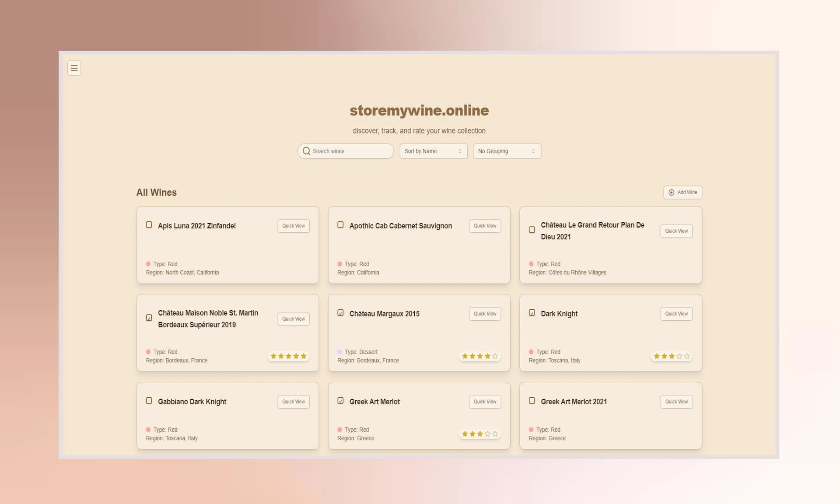Quick View the Dark Knight wine
The width and height of the screenshot is (840, 504).
click(x=676, y=314)
